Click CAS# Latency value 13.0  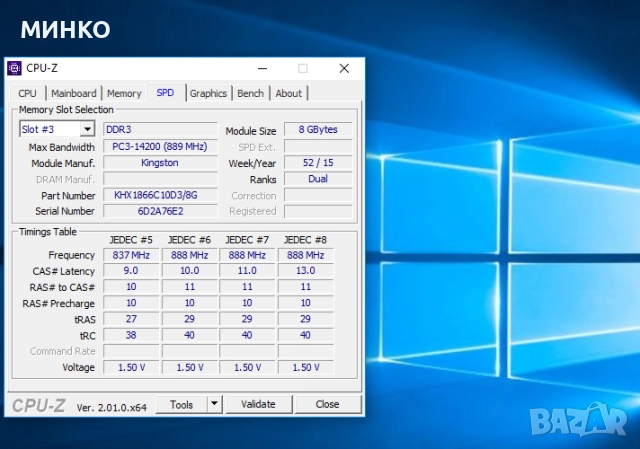click(306, 271)
